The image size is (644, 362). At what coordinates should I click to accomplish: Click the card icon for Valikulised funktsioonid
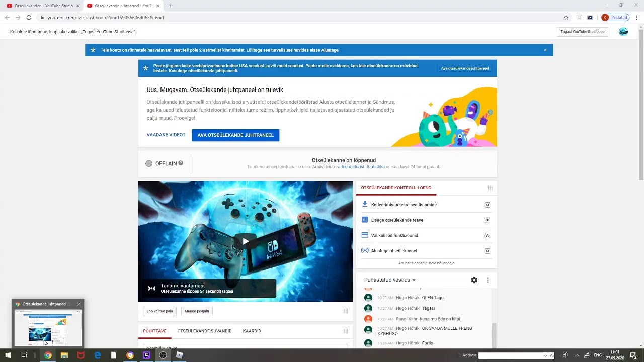365,235
